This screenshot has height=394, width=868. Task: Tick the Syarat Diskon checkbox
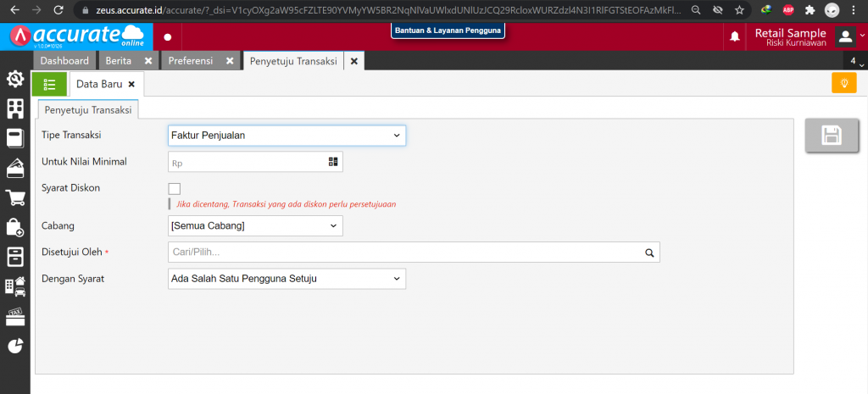[175, 188]
